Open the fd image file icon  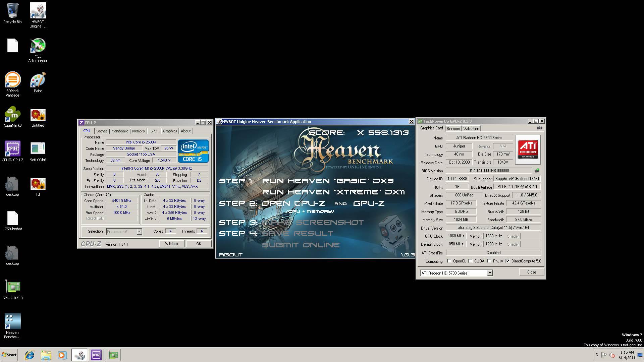pyautogui.click(x=38, y=187)
